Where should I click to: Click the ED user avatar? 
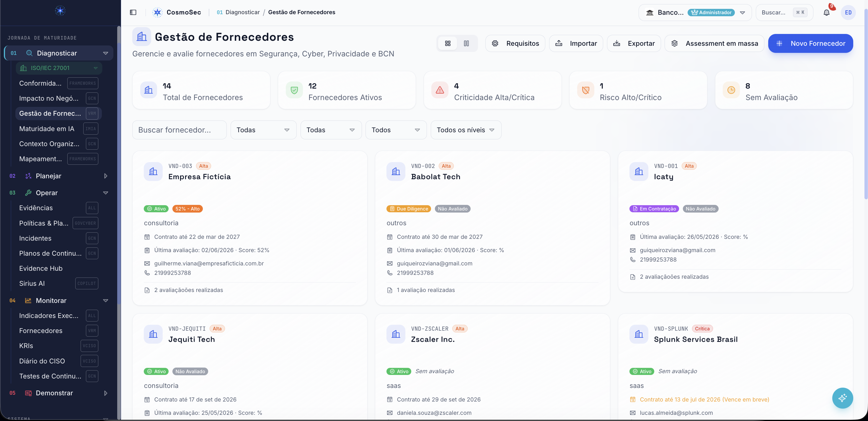(x=848, y=12)
